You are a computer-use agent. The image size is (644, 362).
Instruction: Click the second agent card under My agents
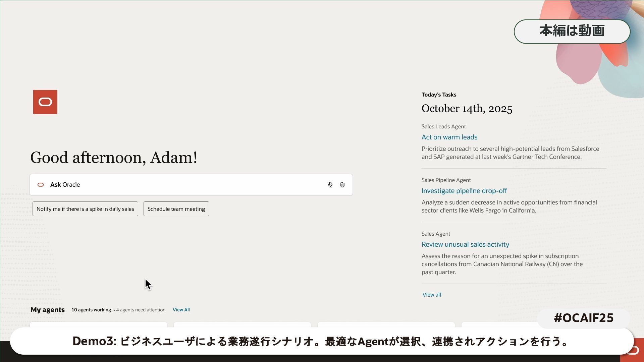point(242,324)
